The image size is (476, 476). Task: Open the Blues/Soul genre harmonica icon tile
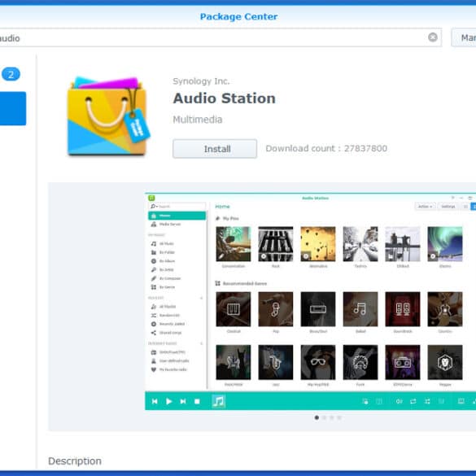pyautogui.click(x=318, y=309)
